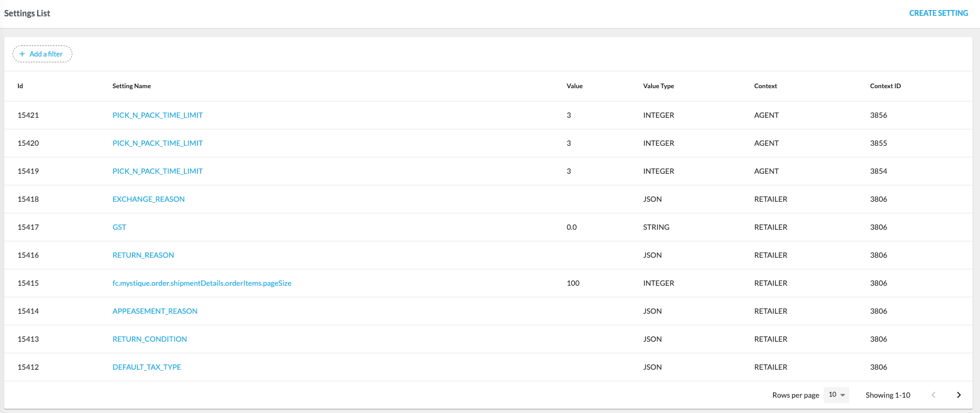Image resolution: width=980 pixels, height=413 pixels.
Task: Click the Id column header
Action: pos(20,86)
